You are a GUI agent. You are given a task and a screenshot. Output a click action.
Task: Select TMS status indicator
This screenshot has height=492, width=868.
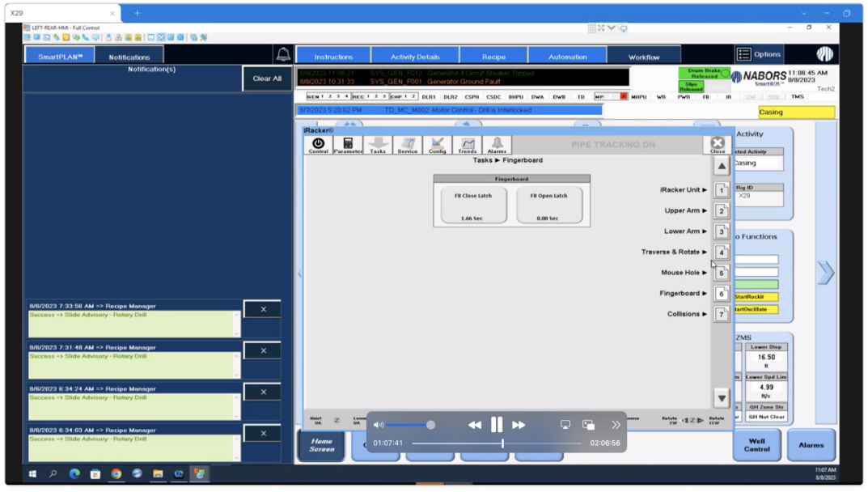(x=797, y=96)
